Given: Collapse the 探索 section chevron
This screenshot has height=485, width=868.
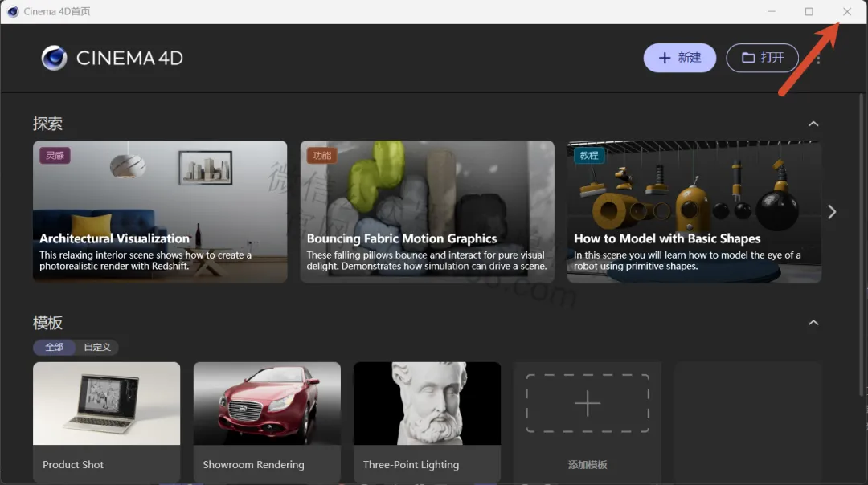Looking at the screenshot, I should (813, 124).
